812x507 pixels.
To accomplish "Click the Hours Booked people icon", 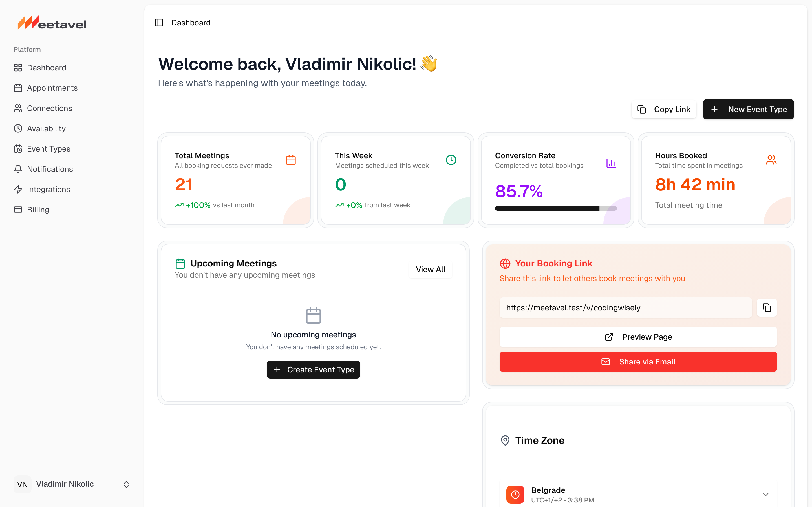I will (x=771, y=160).
